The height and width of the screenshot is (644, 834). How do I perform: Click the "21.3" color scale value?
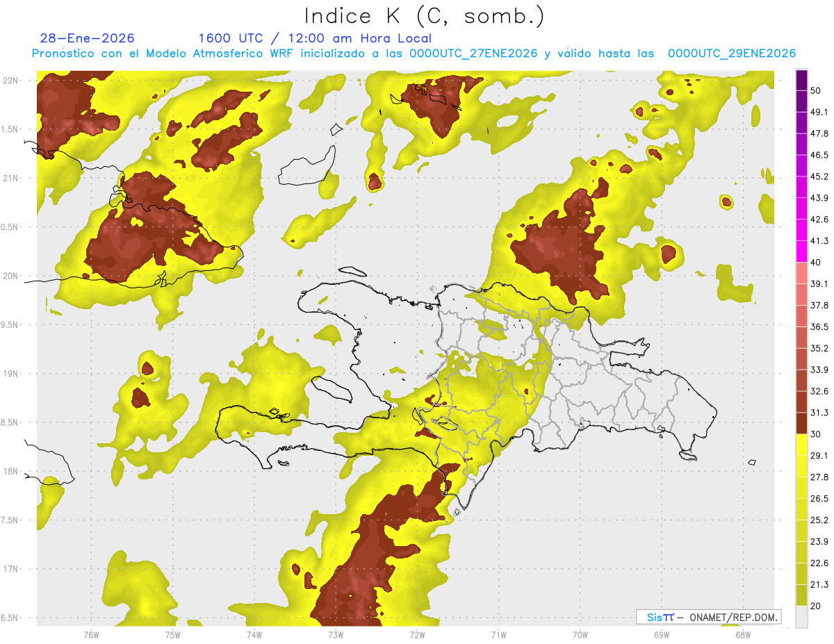coord(819,584)
